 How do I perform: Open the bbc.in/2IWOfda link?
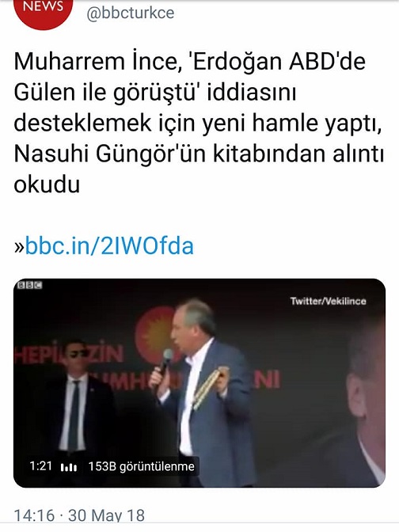tap(109, 246)
